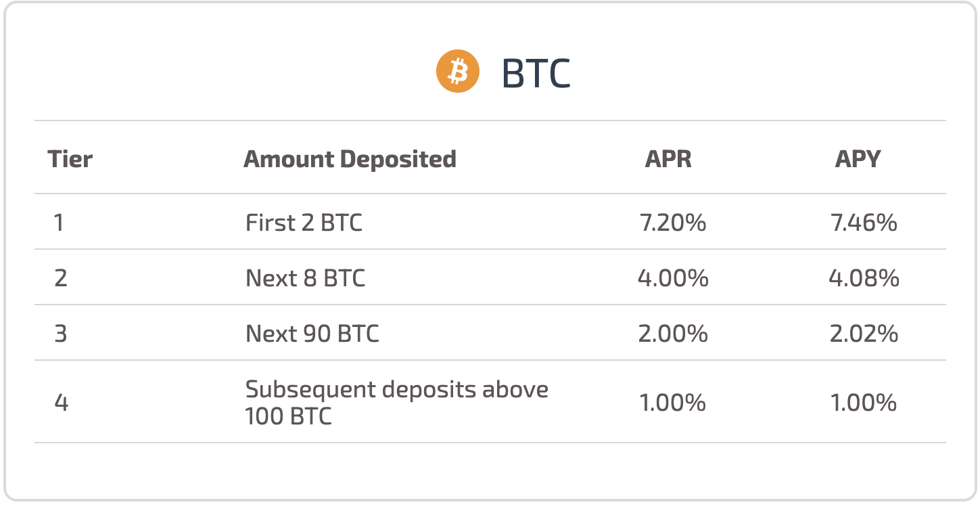Click the Next 90 BTC cell
Screen dimensions: 980x511
pyautogui.click(x=312, y=334)
